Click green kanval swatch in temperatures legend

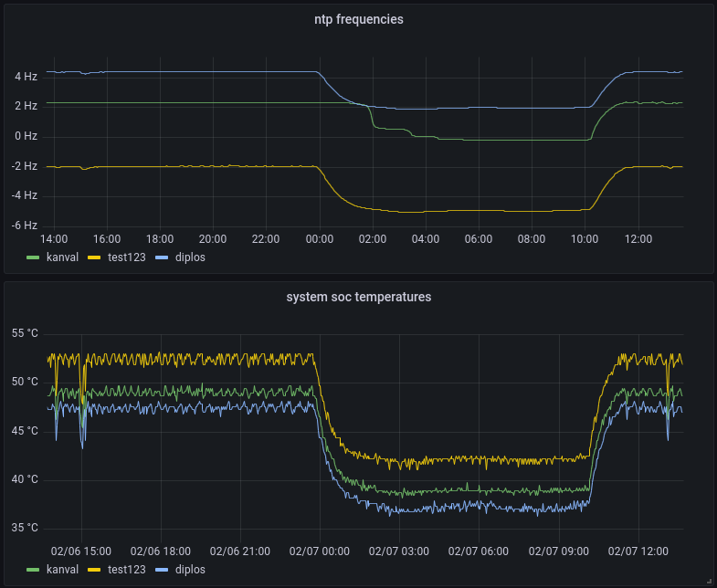(x=33, y=570)
